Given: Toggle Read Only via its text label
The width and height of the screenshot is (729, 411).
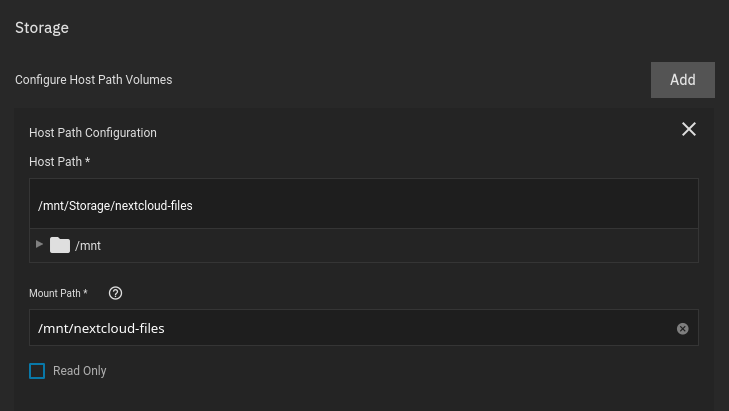Looking at the screenshot, I should (x=80, y=371).
